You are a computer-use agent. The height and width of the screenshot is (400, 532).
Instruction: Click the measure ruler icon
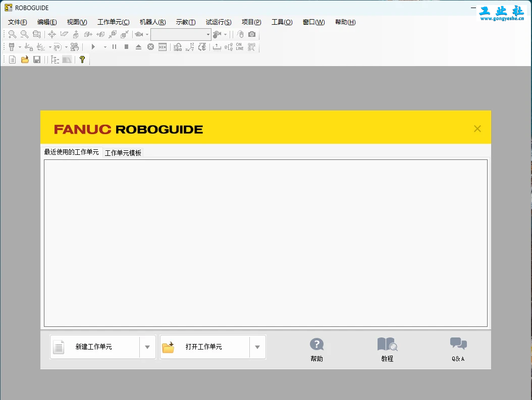tap(217, 47)
